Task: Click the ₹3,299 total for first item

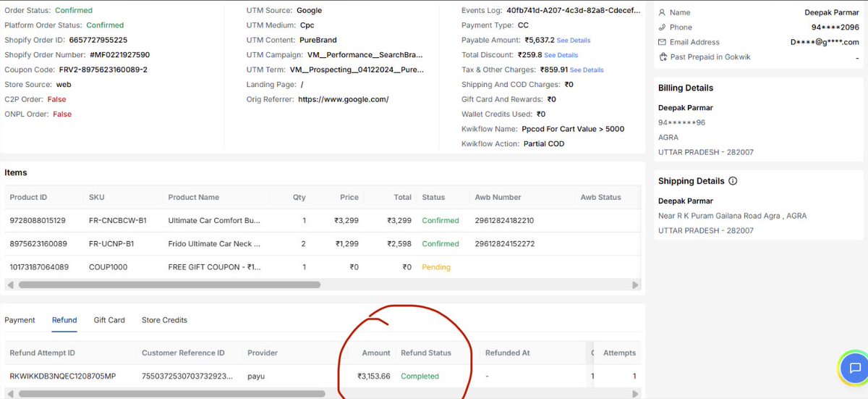Action: (x=399, y=220)
